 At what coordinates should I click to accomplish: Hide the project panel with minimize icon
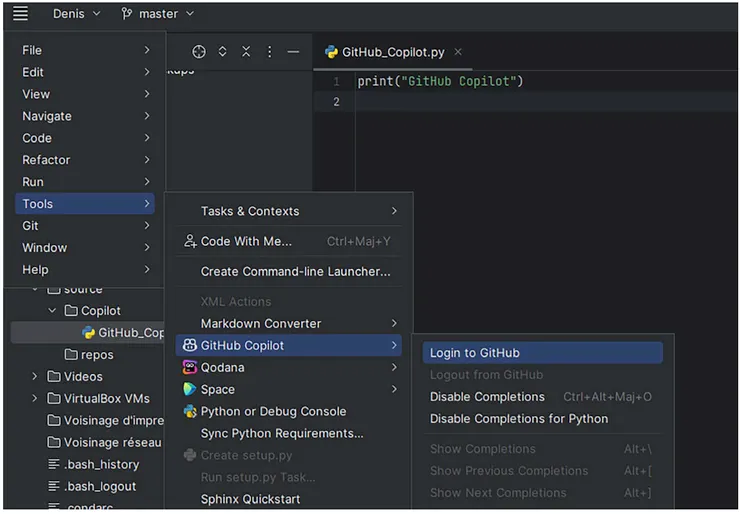[x=293, y=52]
